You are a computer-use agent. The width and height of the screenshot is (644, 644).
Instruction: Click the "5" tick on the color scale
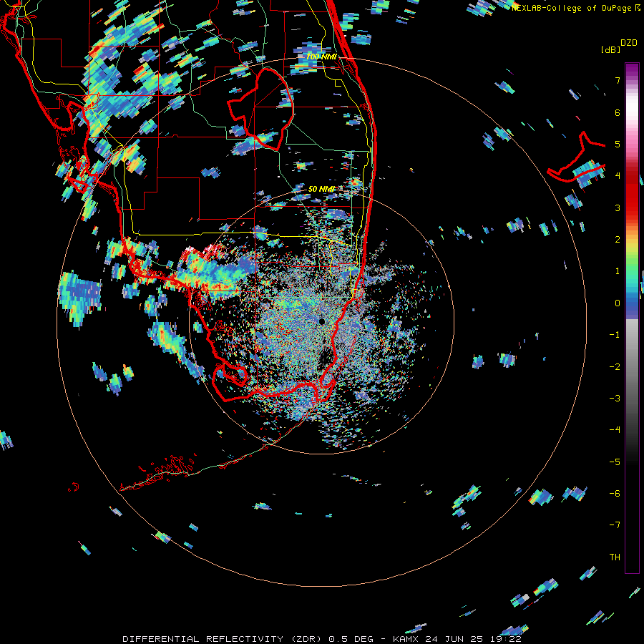pos(618,144)
